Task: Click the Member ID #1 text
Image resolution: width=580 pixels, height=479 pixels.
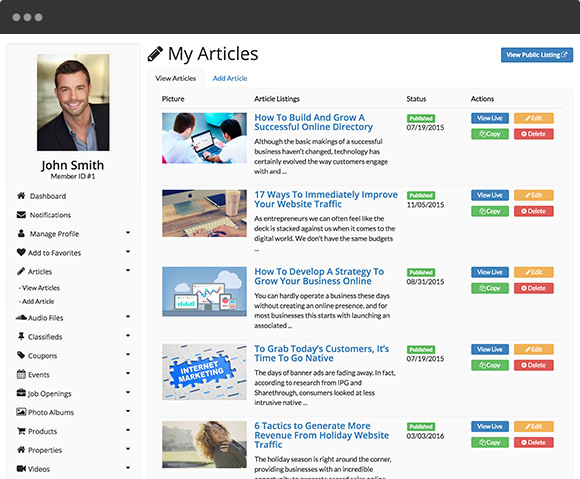Action: 73,176
